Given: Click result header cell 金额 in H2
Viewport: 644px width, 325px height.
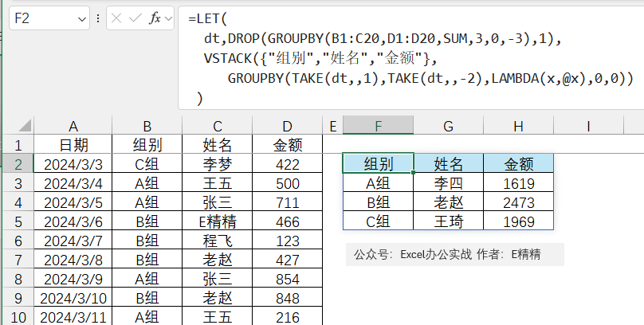Looking at the screenshot, I should click(x=519, y=163).
